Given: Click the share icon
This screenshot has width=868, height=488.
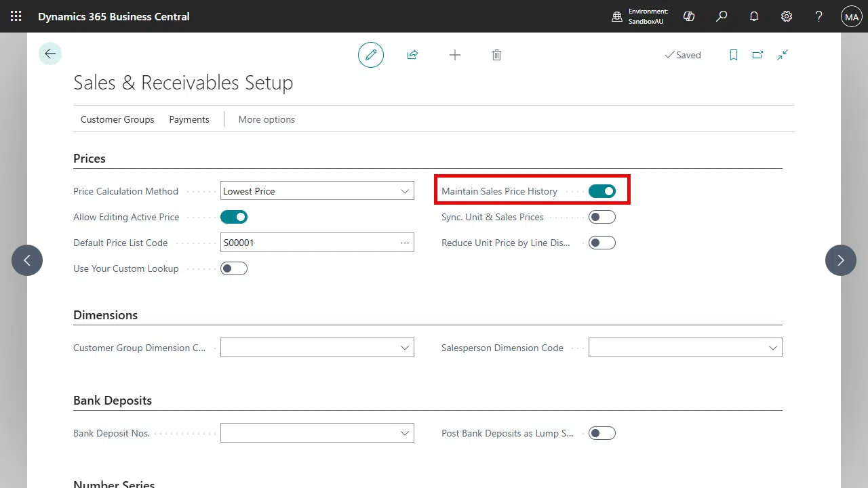Looking at the screenshot, I should [412, 55].
